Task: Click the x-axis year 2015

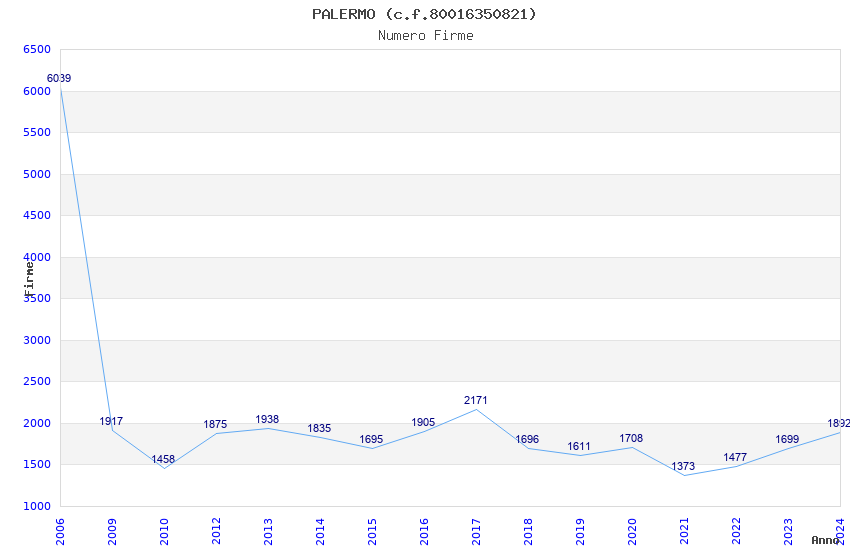Action: (x=372, y=532)
